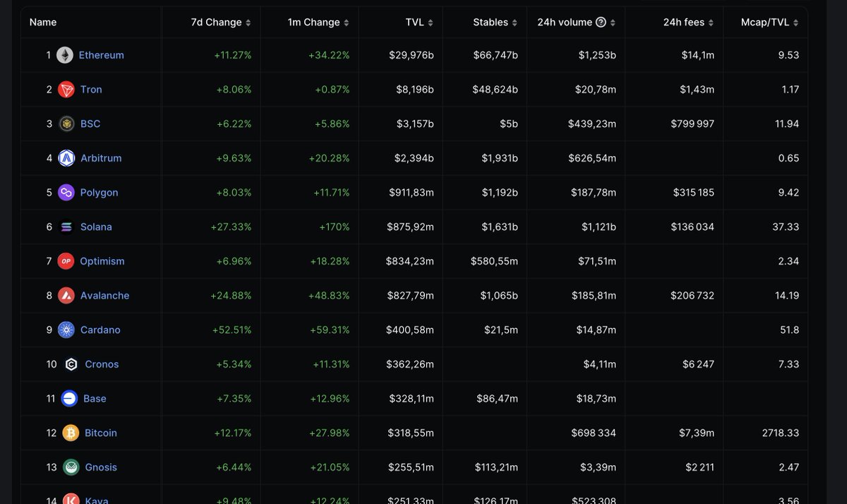Open the Optimism chain link
This screenshot has width=847, height=504.
[x=102, y=261]
